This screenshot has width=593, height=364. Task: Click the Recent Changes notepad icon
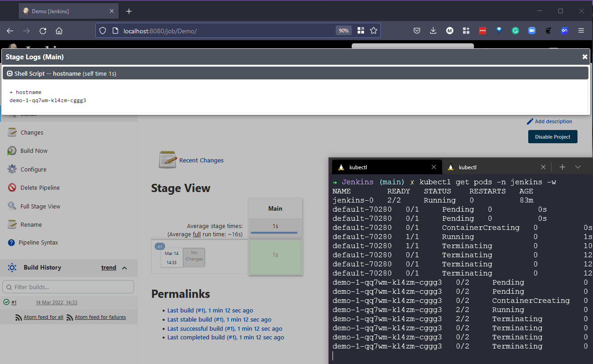pos(167,160)
